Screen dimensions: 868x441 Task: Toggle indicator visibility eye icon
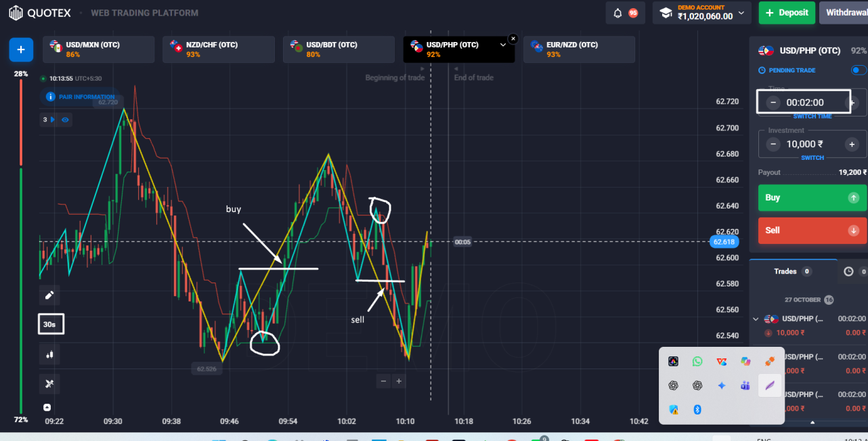[x=66, y=120]
